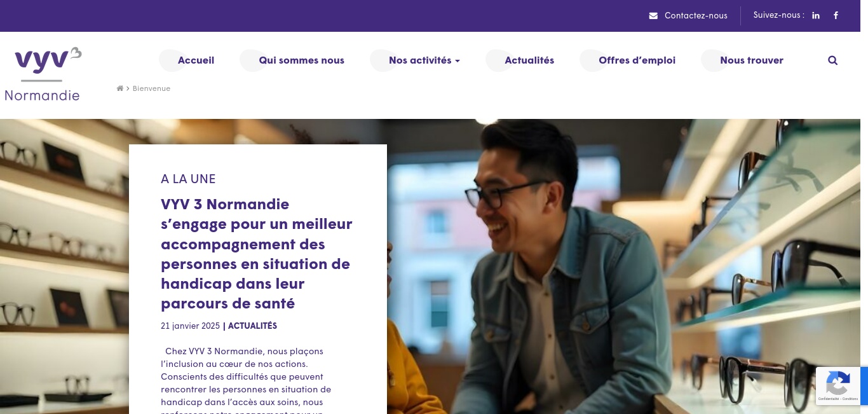Open the search magnifier icon
868x414 pixels.
[x=832, y=60]
